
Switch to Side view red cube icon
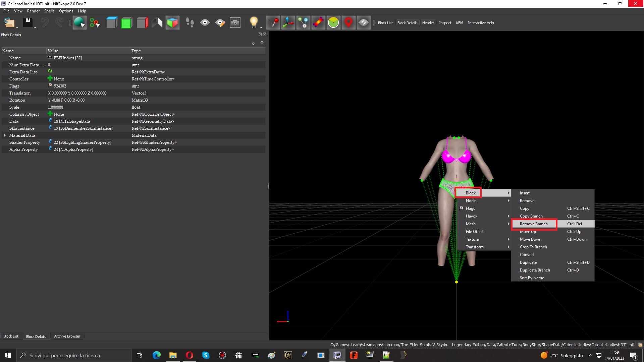pos(142,23)
